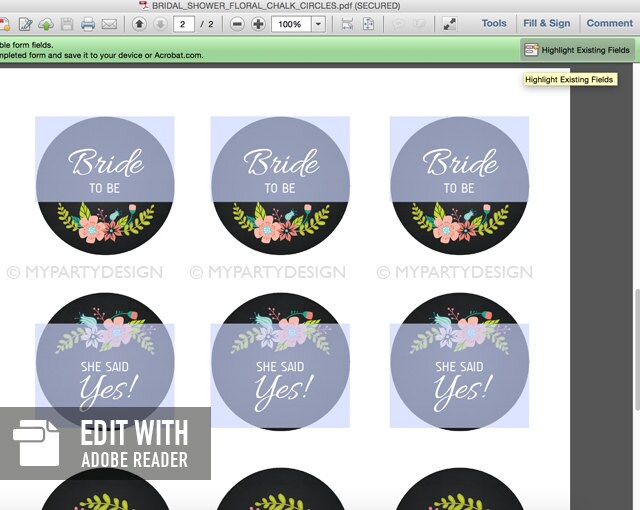
Task: Upload file using the cloud icon
Action: click(46, 24)
